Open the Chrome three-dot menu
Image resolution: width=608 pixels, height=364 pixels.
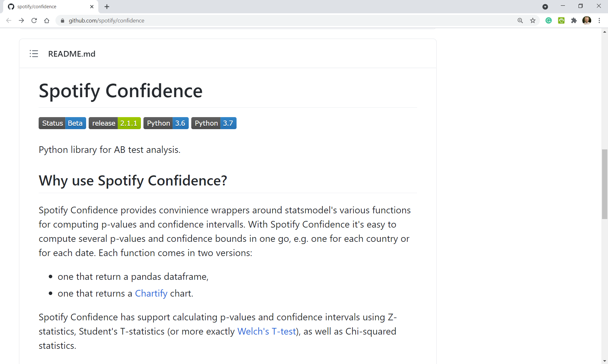(x=599, y=20)
